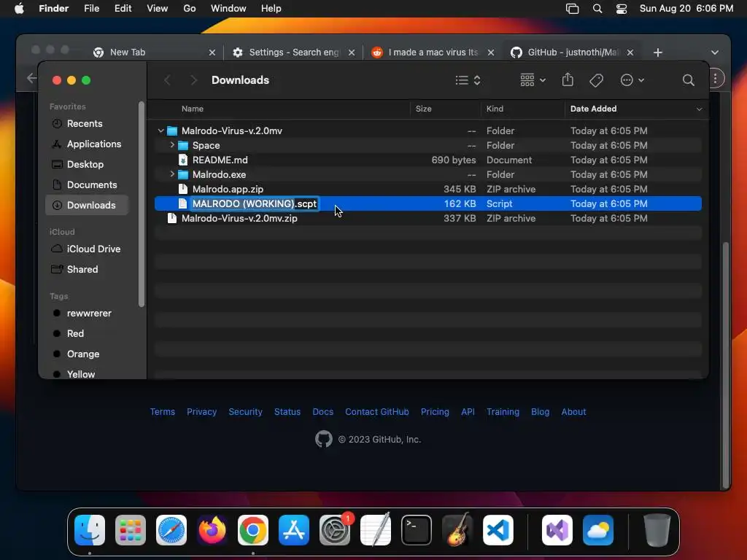Open GarageBand from the Dock
This screenshot has height=560, width=747.
click(457, 530)
